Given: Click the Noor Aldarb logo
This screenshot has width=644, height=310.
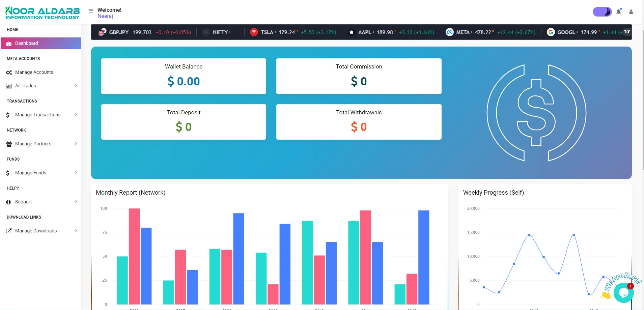Looking at the screenshot, I should tap(42, 12).
